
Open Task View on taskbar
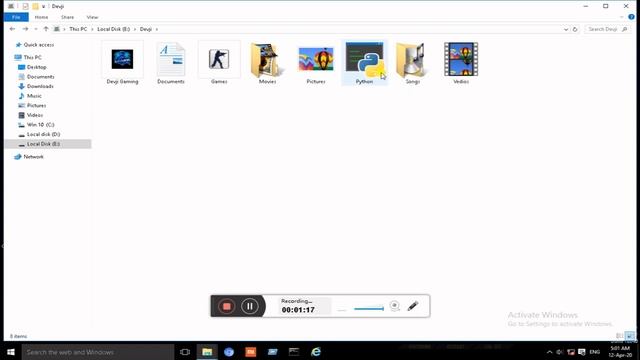point(185,352)
